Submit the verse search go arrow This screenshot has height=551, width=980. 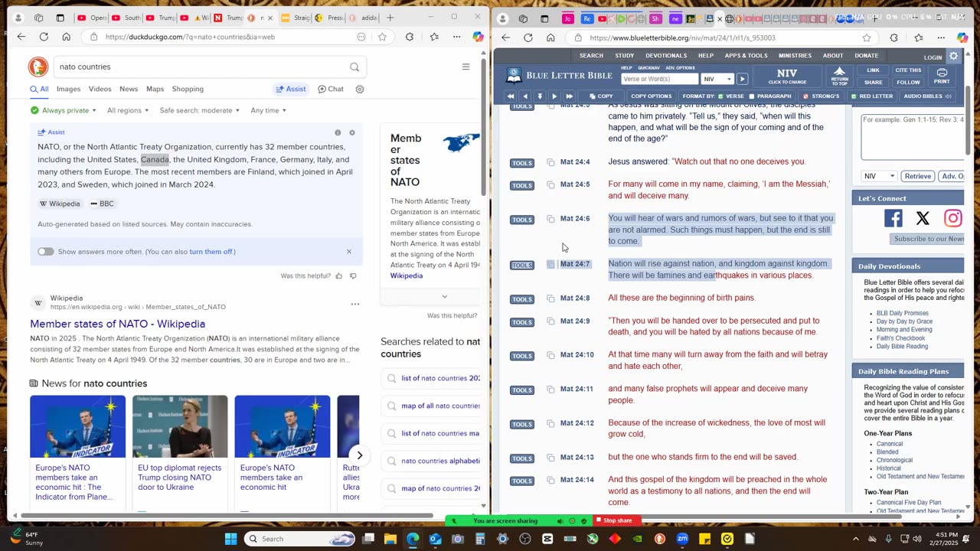[742, 79]
